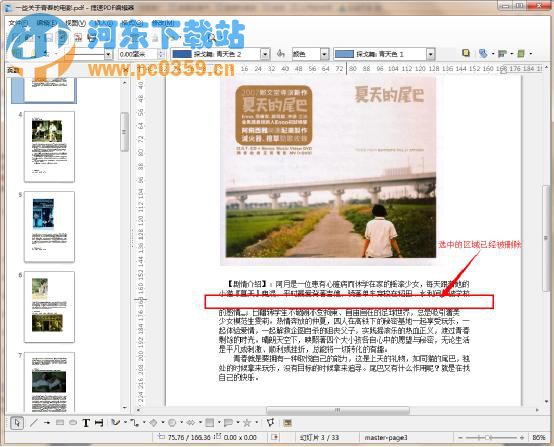This screenshot has height=447, width=554.
Task: Open the Basic Shapes dropdown arrow
Action: [163, 423]
